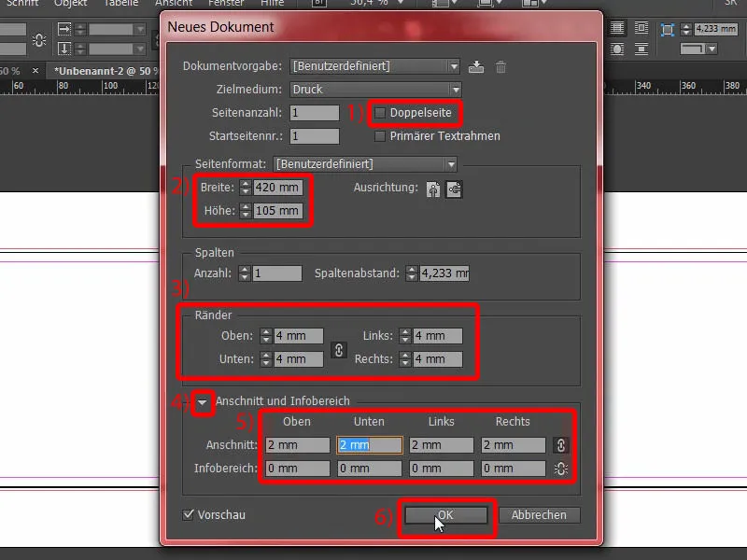Confirm the new document with OK
This screenshot has height=560, width=747.
point(446,515)
